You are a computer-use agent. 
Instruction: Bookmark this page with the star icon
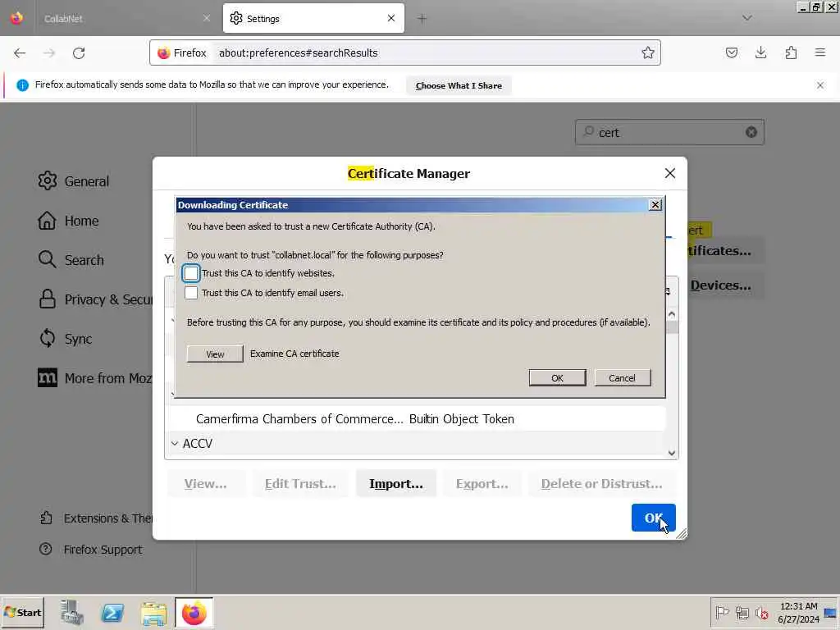click(648, 52)
